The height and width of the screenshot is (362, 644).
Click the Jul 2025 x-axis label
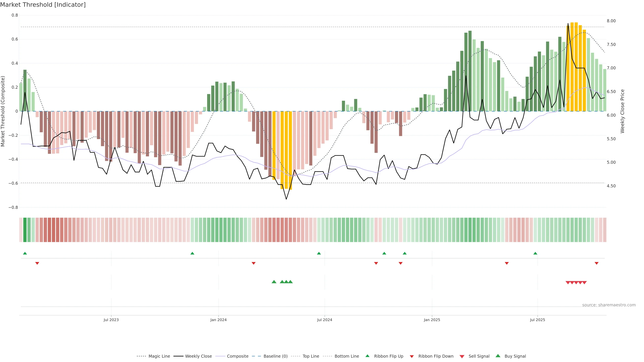[537, 320]
